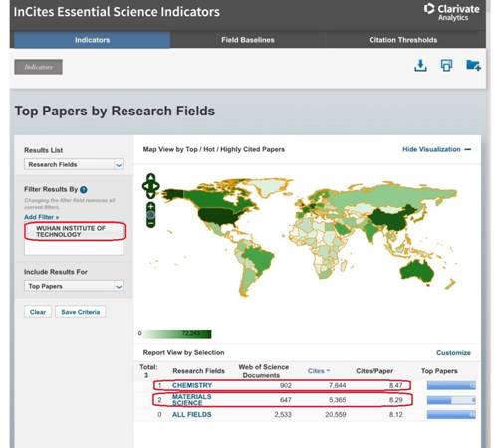Pan the map up with arrow control

151,177
